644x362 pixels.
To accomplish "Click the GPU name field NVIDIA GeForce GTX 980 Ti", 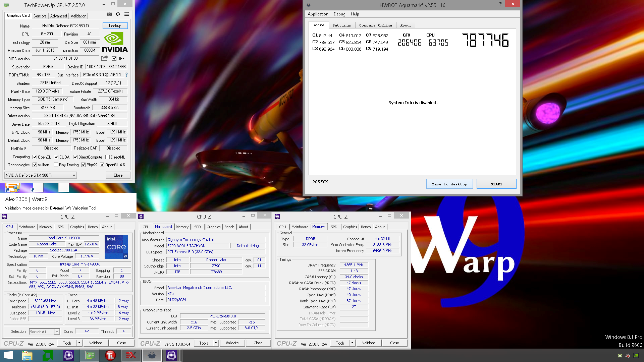I will click(65, 26).
